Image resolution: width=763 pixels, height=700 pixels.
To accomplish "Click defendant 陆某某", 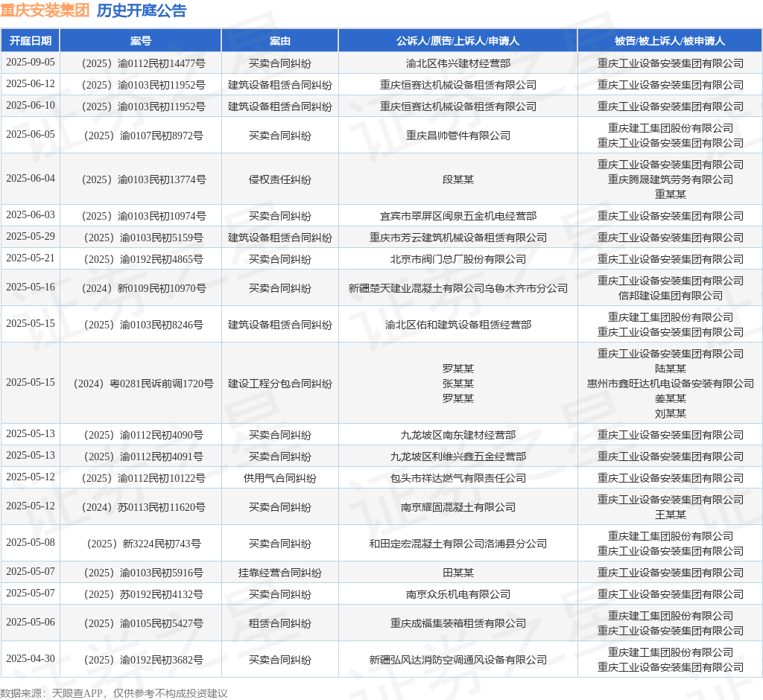I will tap(670, 369).
